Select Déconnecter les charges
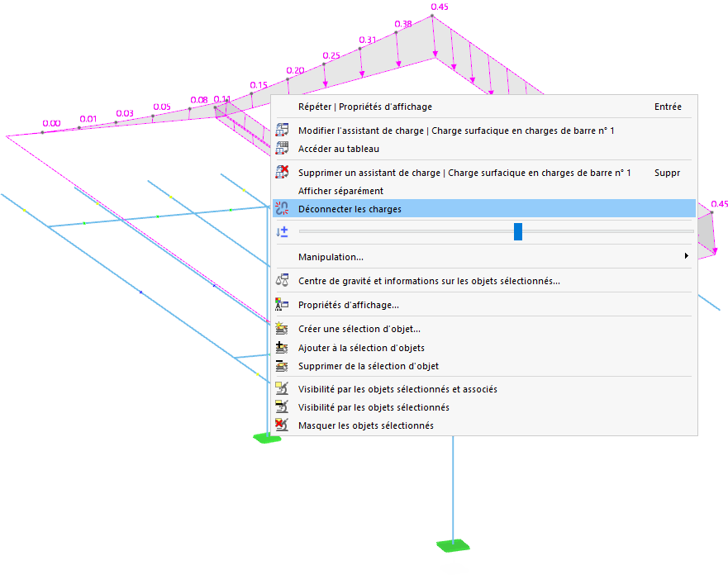 coord(484,209)
